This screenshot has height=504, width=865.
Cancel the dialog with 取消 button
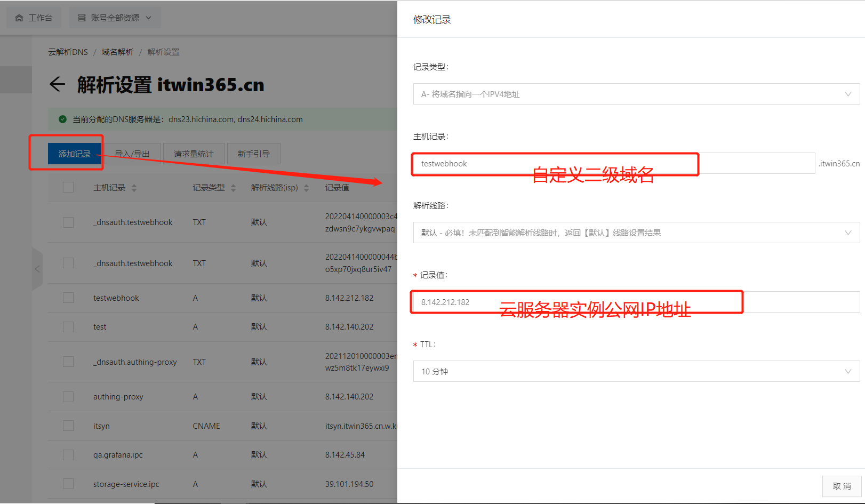[x=842, y=486]
